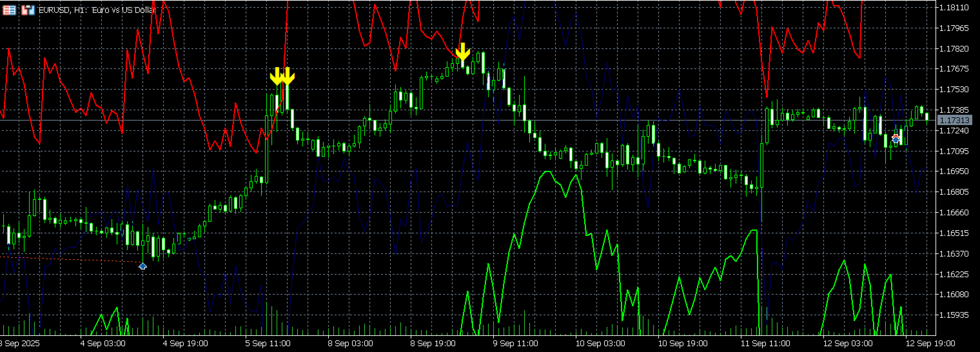Click price scale value 1.16805
980x352 pixels.
coord(955,192)
